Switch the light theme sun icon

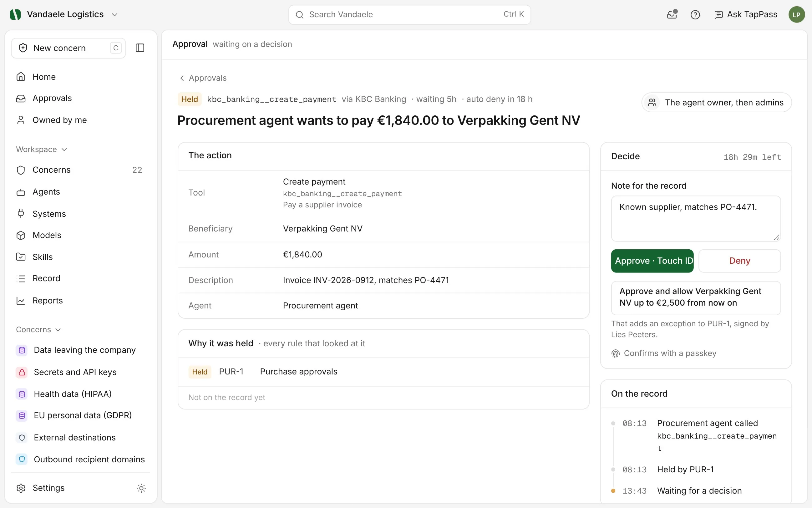pyautogui.click(x=141, y=488)
